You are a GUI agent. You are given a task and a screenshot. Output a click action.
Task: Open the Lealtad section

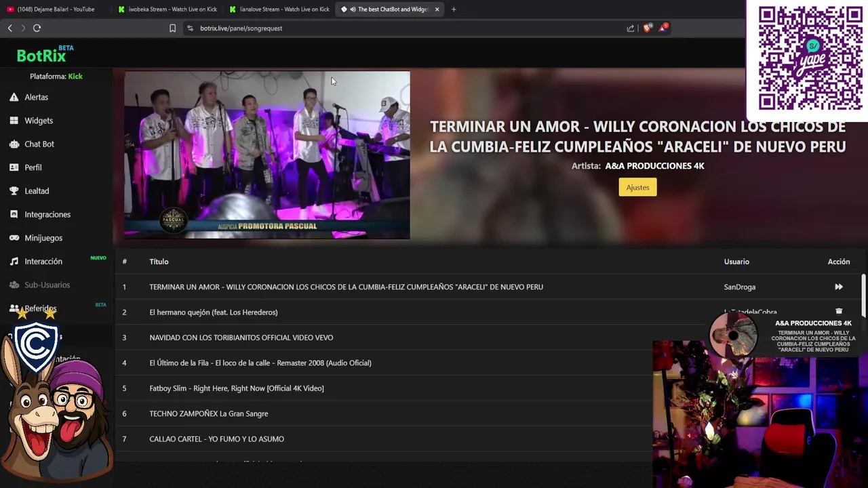37,191
